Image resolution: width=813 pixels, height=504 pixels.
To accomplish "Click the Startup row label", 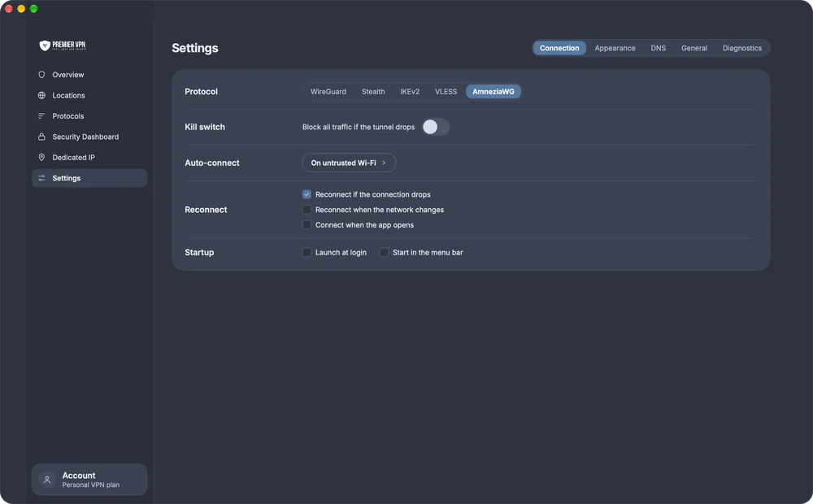I will 199,253.
